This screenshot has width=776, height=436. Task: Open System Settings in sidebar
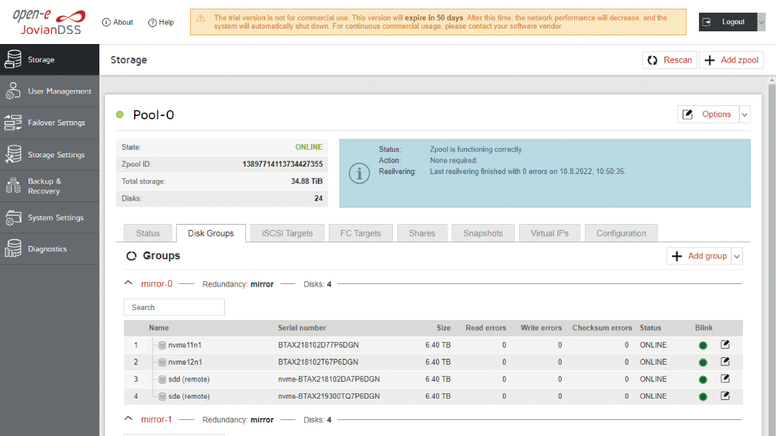point(49,217)
